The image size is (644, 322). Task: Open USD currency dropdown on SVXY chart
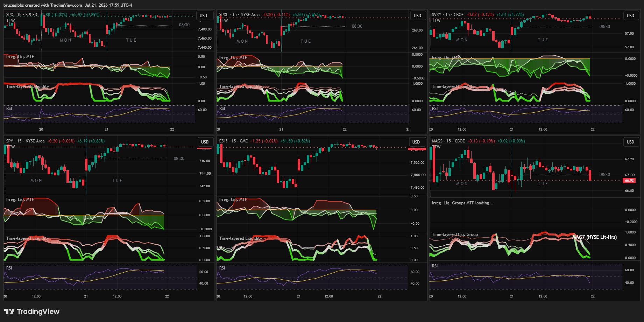(x=630, y=16)
